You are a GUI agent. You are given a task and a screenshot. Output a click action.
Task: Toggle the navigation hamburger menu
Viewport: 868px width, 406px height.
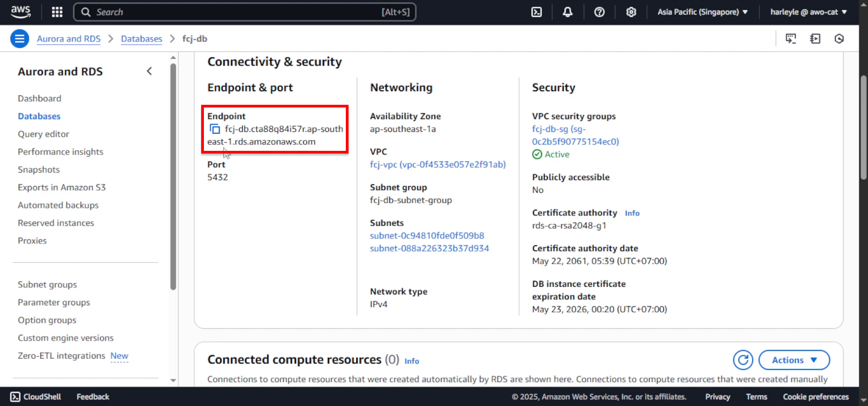click(19, 39)
